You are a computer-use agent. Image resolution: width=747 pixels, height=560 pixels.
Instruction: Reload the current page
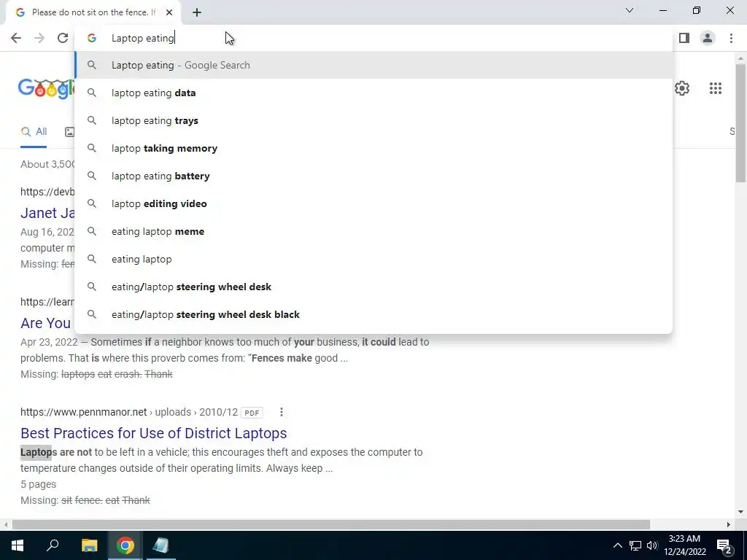point(63,38)
